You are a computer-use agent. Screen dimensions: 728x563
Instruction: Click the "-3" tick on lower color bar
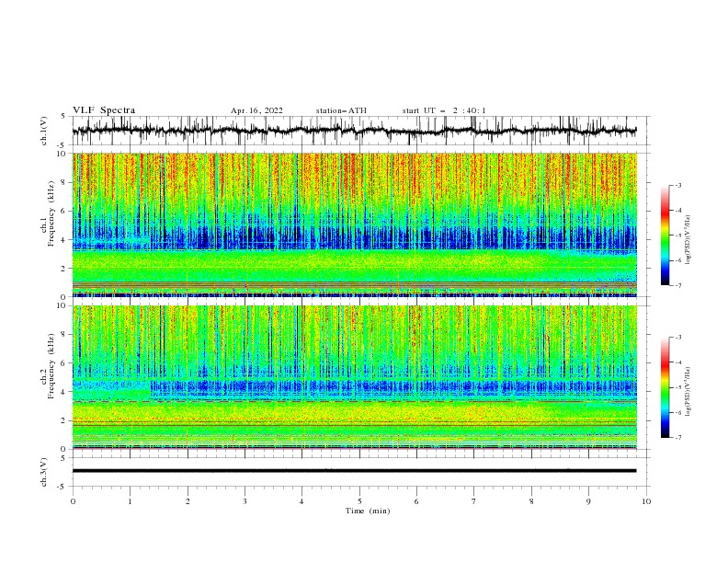[x=677, y=338]
